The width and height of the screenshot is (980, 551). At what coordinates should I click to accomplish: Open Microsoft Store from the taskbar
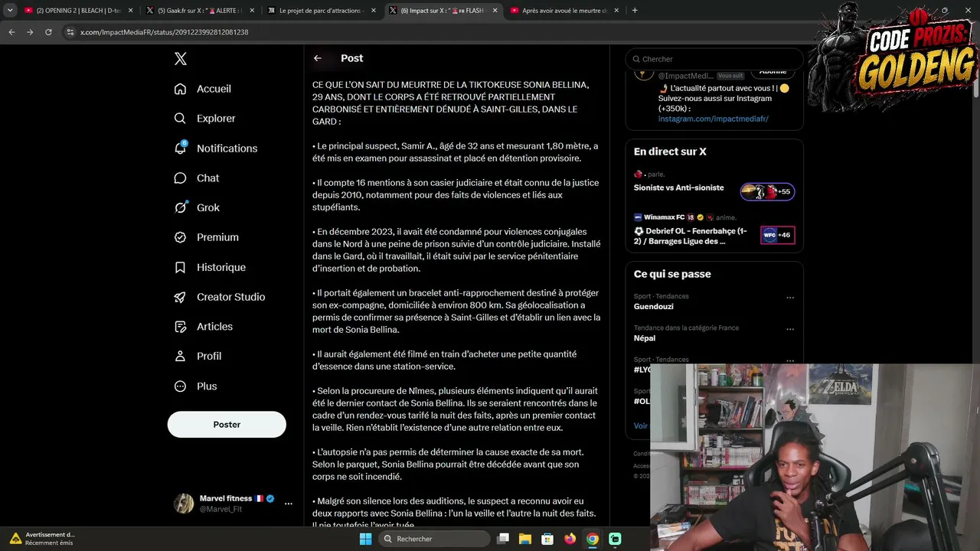[x=547, y=539]
